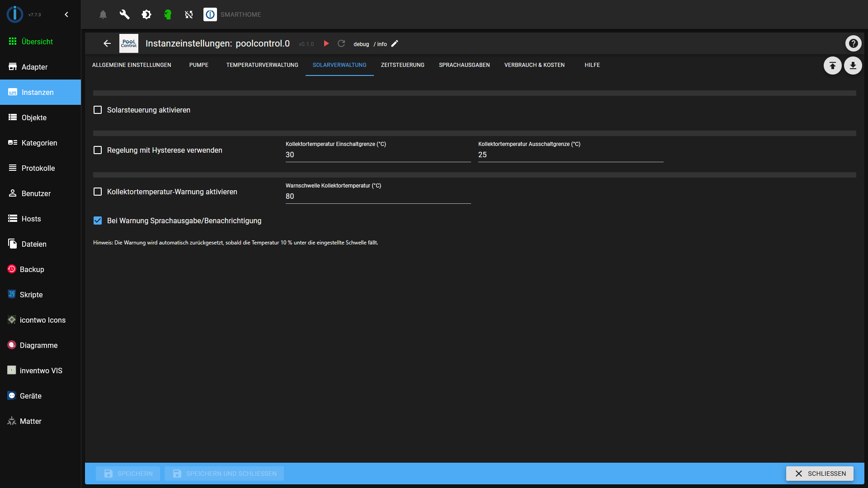Viewport: 868px width, 488px height.
Task: Open the Pumpe tab
Action: click(198, 65)
